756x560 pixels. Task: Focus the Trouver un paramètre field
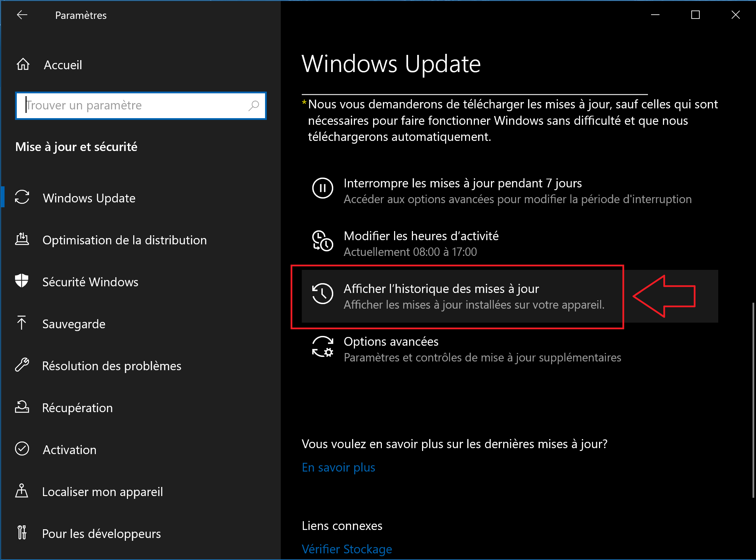pos(133,105)
